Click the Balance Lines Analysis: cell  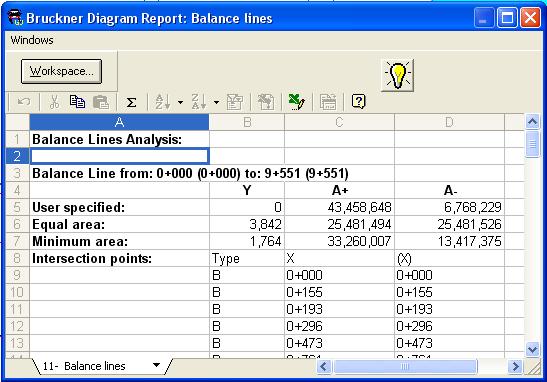[119, 139]
